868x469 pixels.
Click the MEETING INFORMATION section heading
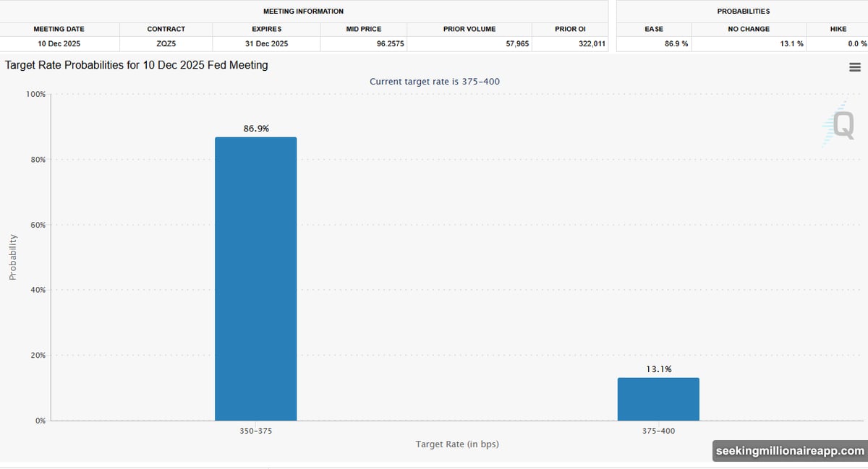(x=303, y=12)
